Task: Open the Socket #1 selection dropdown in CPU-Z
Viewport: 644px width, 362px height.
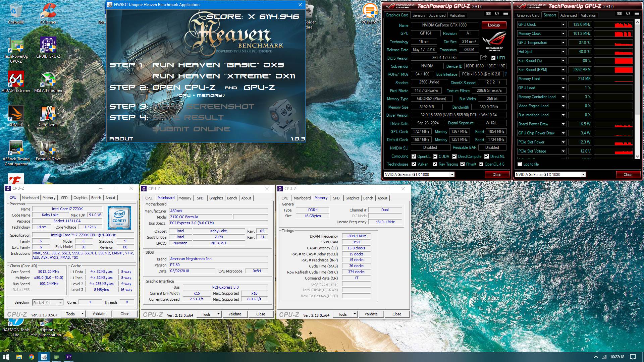Action: click(60, 303)
